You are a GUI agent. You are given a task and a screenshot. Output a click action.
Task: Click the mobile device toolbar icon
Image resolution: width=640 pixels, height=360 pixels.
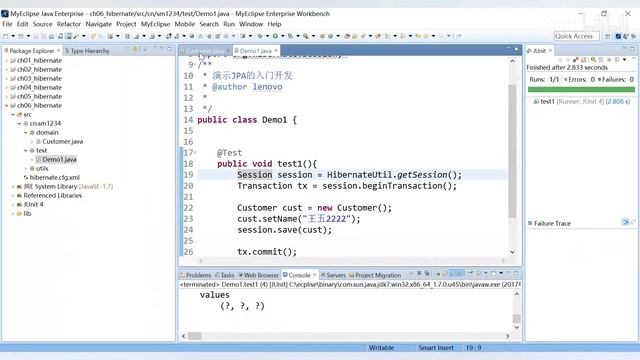point(69,36)
